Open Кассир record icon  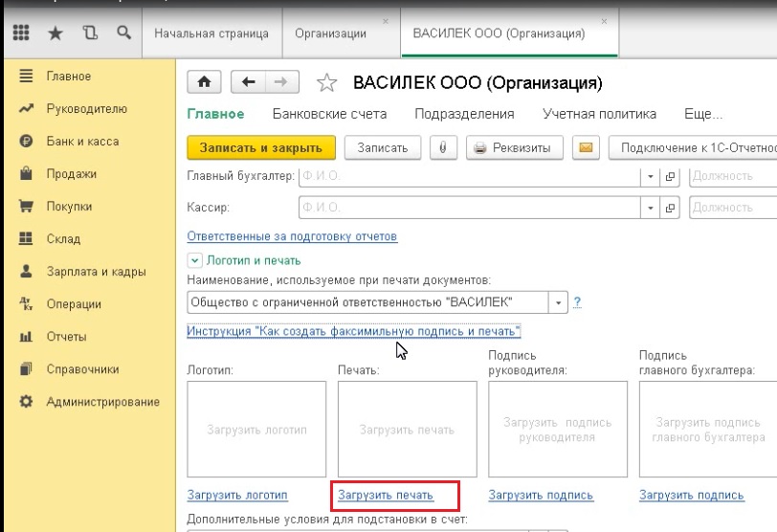point(670,208)
